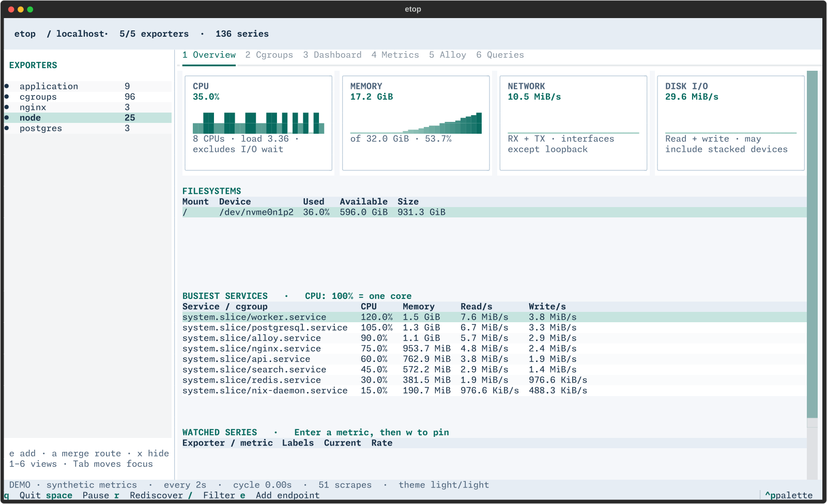Click the Rate watched series header
Screen dimensions: 827x504
click(x=382, y=443)
